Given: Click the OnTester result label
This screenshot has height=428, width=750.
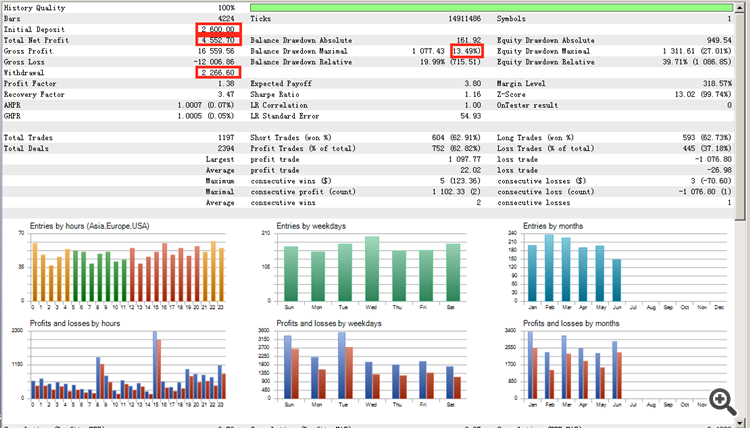Looking at the screenshot, I should [527, 105].
